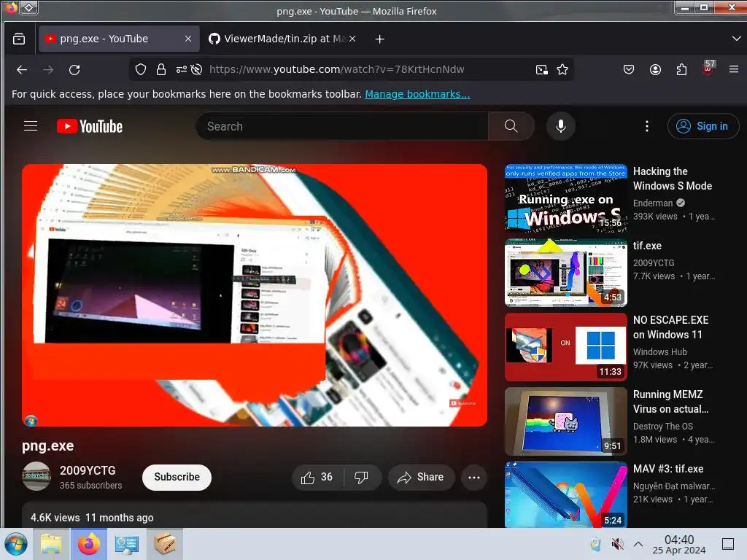
Task: Open MAV #3: tif.exe title link
Action: click(x=668, y=469)
